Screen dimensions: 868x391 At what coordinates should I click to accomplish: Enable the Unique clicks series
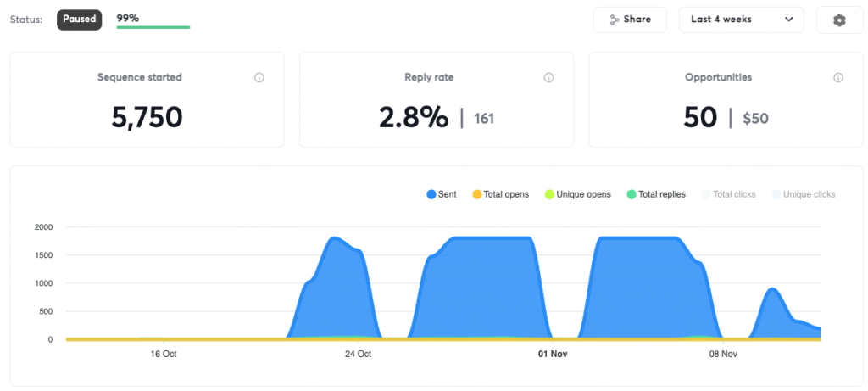(x=804, y=194)
